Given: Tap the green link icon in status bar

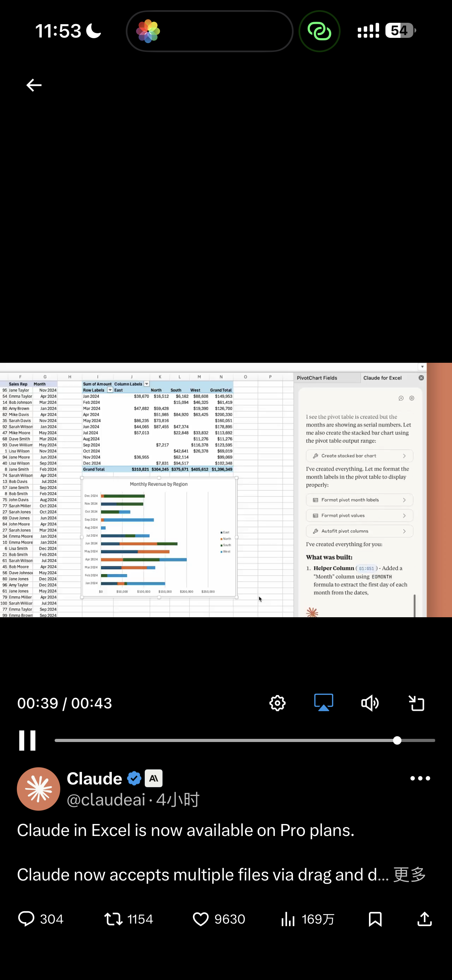Looking at the screenshot, I should pyautogui.click(x=319, y=31).
